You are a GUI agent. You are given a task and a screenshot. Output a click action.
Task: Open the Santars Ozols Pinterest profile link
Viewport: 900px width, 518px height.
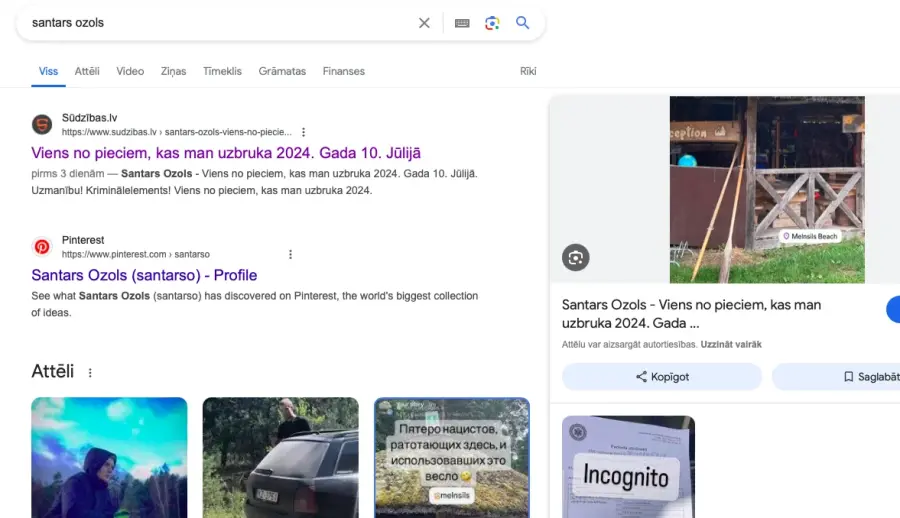pyautogui.click(x=144, y=276)
